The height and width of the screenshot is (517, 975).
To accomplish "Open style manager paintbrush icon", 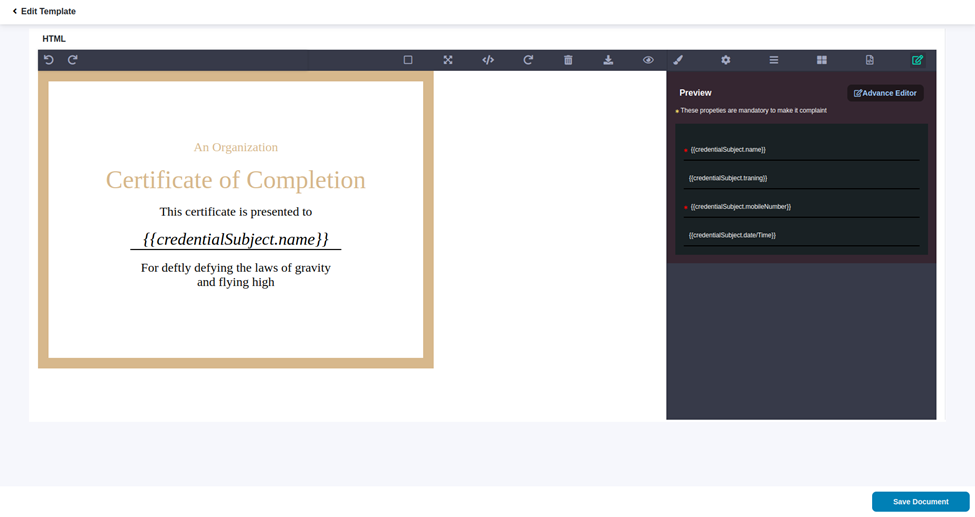I will click(x=678, y=60).
